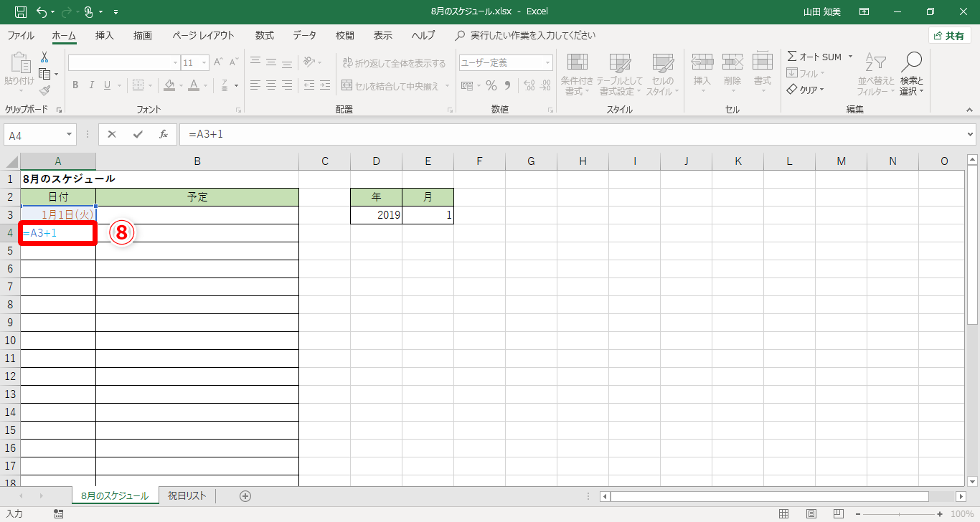The height and width of the screenshot is (522, 980).
Task: Toggle the touch/mouse mode button in the title bar
Action: [89, 12]
